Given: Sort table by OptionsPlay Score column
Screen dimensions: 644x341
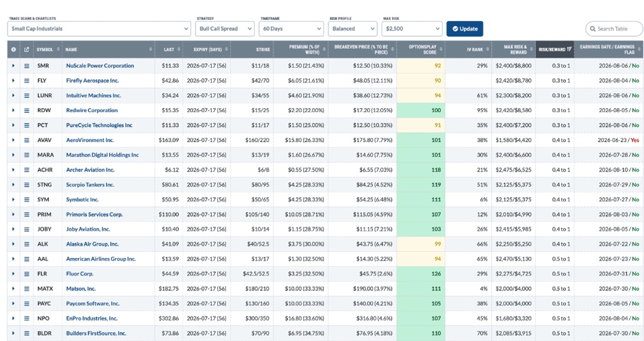Looking at the screenshot, I should tap(421, 50).
